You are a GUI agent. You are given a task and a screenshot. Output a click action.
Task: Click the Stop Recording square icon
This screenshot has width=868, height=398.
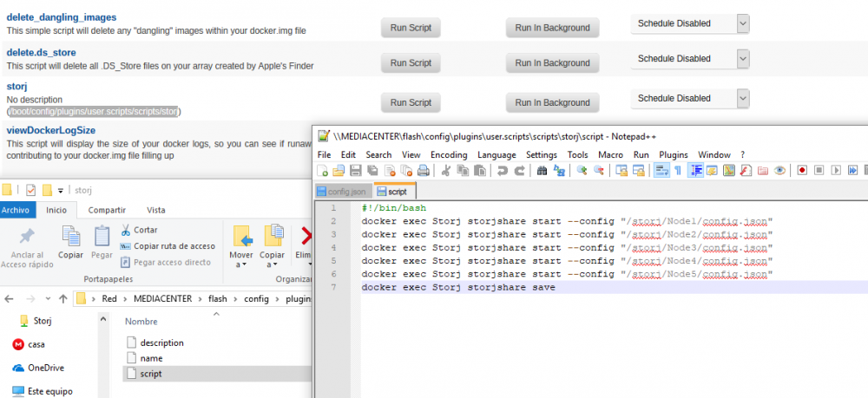click(x=819, y=170)
